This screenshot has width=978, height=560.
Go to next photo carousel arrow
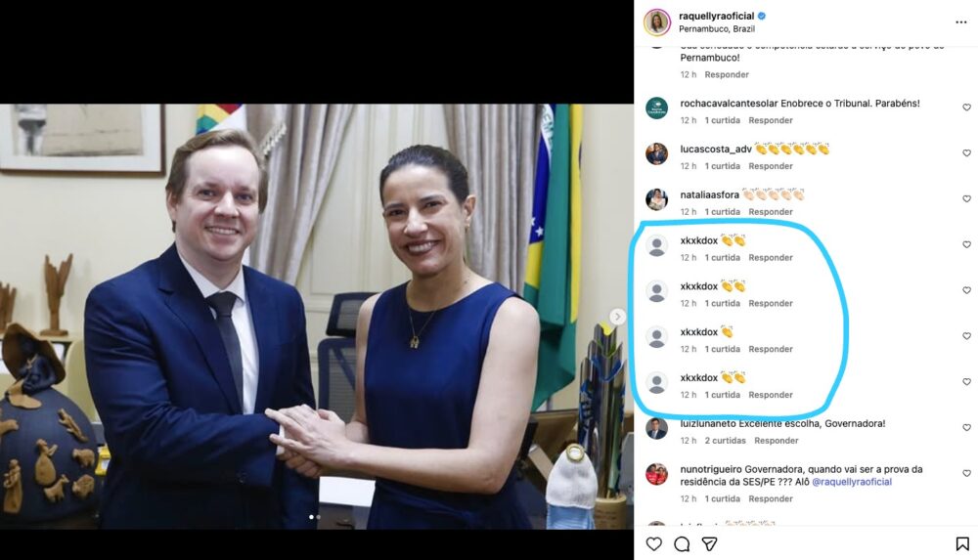(x=617, y=317)
